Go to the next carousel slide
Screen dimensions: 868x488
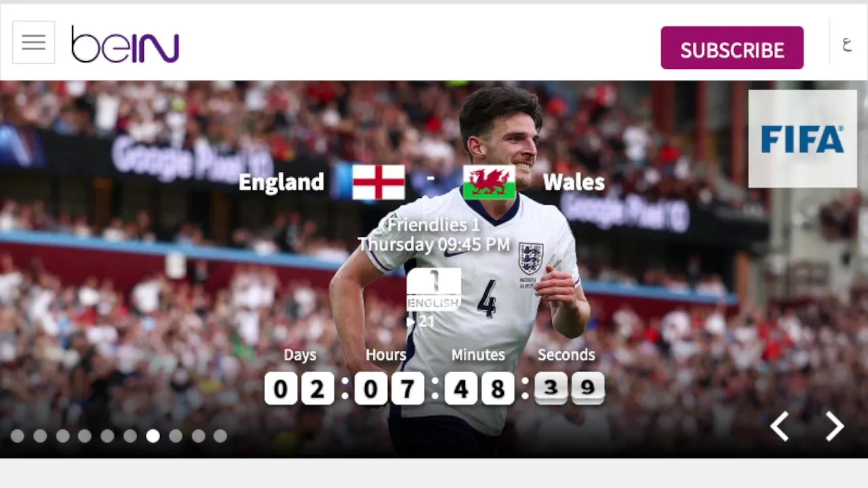coord(834,427)
